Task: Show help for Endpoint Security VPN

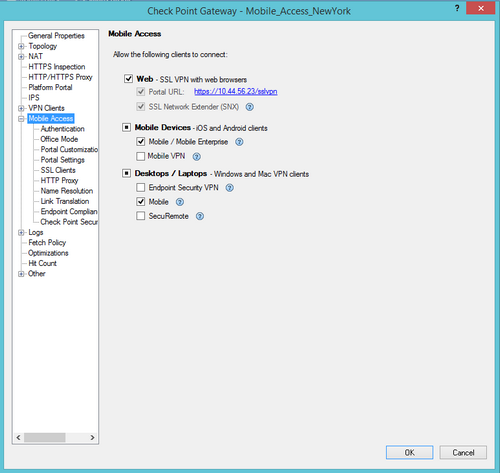Action: (229, 188)
